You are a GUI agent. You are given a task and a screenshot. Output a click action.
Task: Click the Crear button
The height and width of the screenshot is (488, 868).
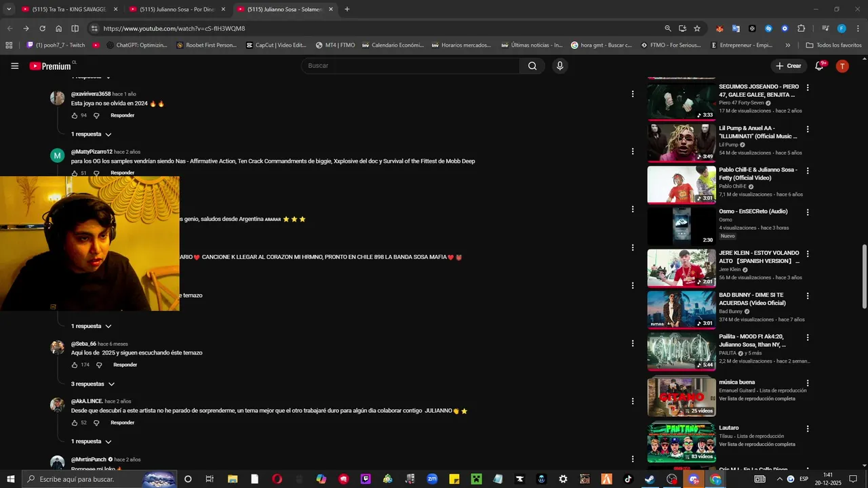pyautogui.click(x=789, y=66)
